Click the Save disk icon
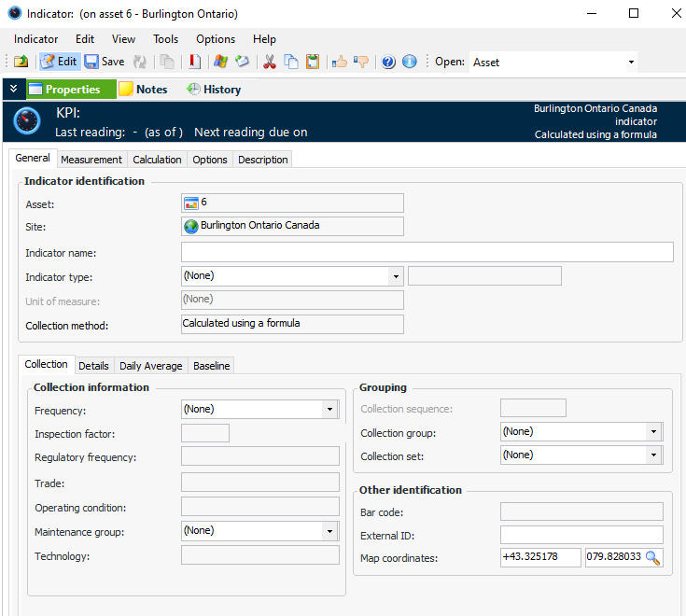Screen dimensions: 686x616 click(x=91, y=62)
